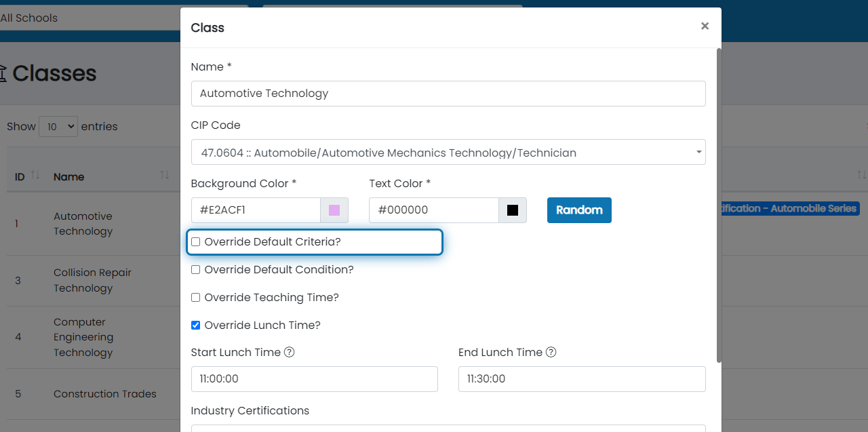Click the Background Color hex field
The width and height of the screenshot is (868, 432).
[x=256, y=210]
